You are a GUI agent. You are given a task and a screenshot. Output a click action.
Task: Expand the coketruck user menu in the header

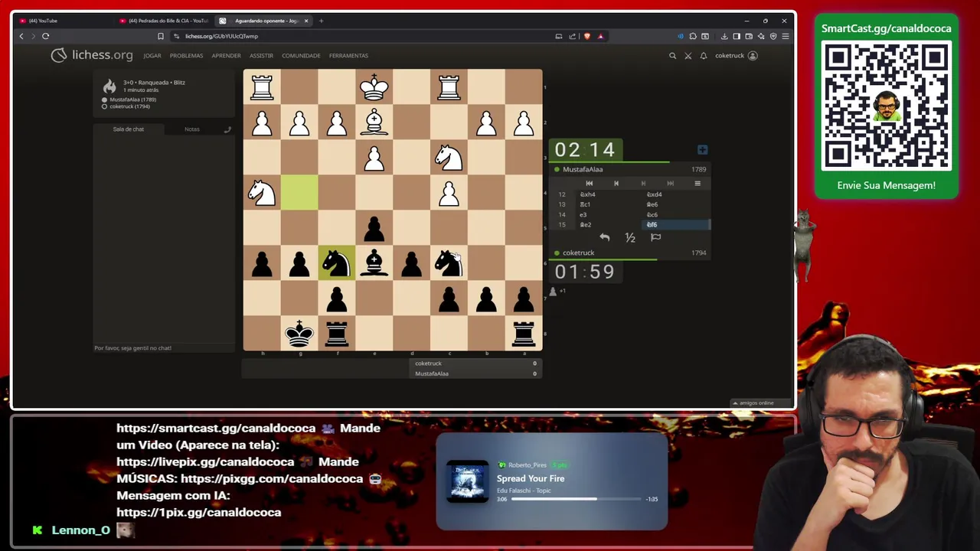[x=736, y=56]
